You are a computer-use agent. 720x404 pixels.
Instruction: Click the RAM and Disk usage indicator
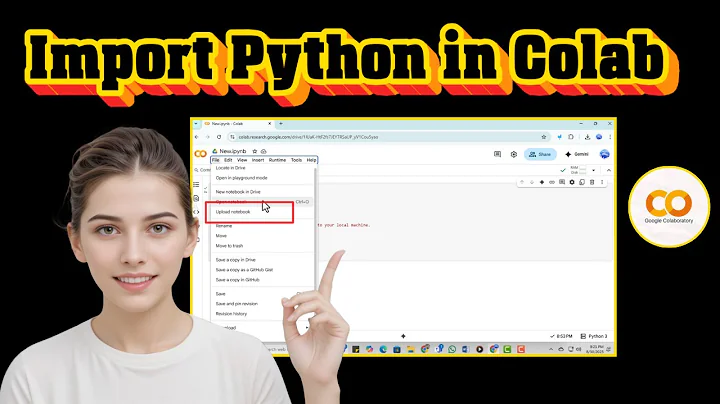pos(578,170)
